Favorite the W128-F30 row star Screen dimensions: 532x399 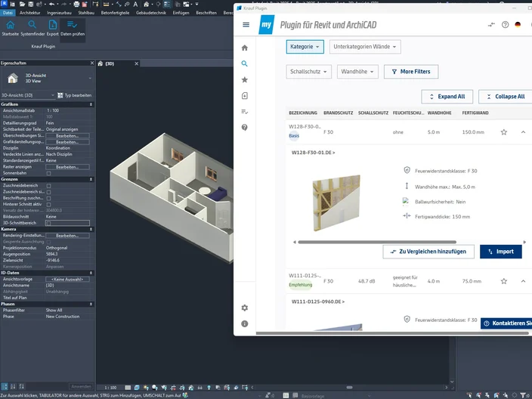pos(504,132)
